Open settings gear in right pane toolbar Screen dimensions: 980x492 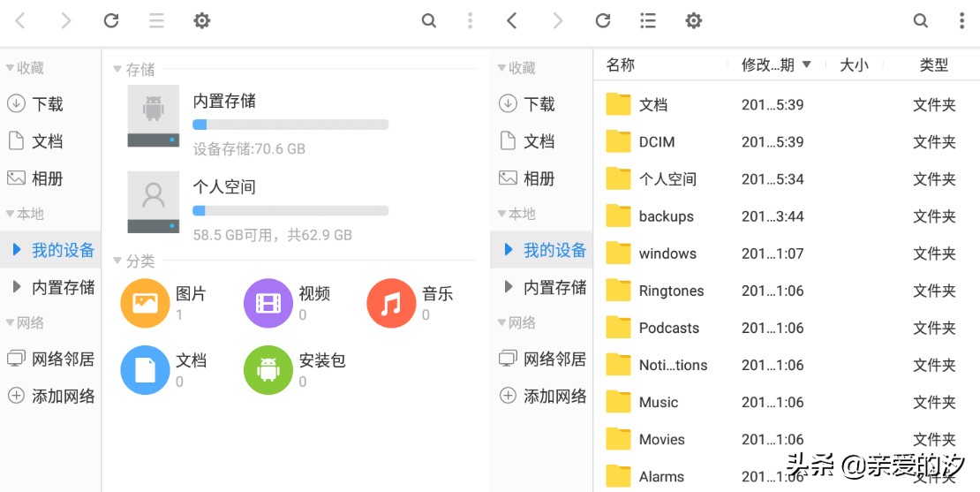coord(694,20)
